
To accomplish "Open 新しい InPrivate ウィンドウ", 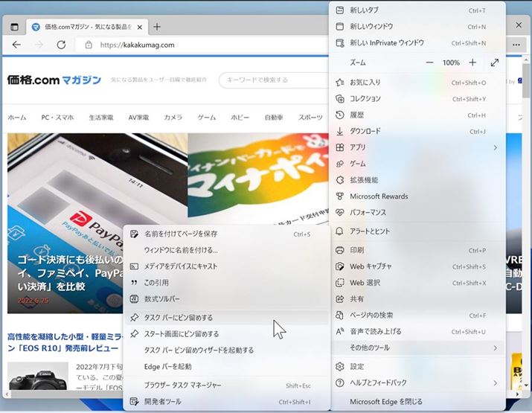I will point(417,42).
